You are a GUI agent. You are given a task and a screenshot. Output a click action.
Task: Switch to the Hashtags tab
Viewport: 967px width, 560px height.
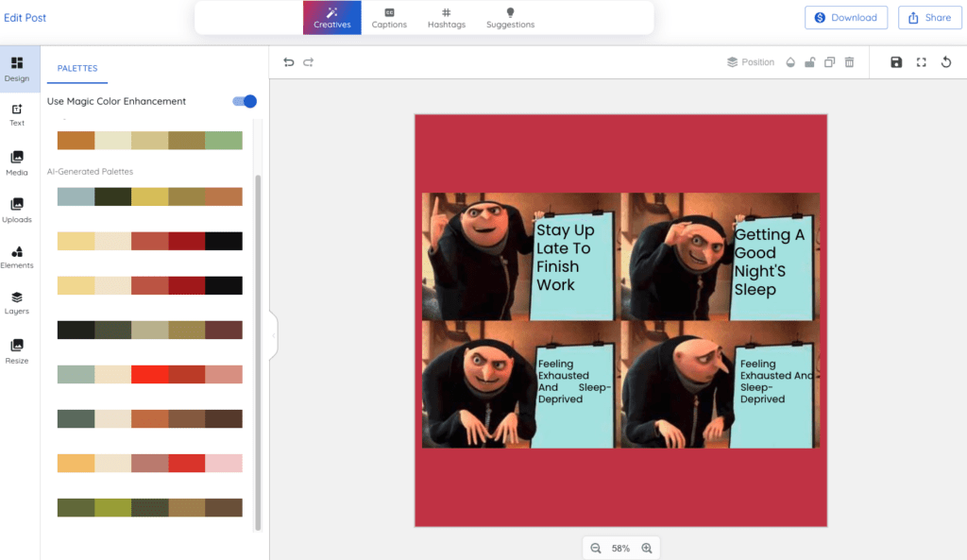(x=447, y=18)
